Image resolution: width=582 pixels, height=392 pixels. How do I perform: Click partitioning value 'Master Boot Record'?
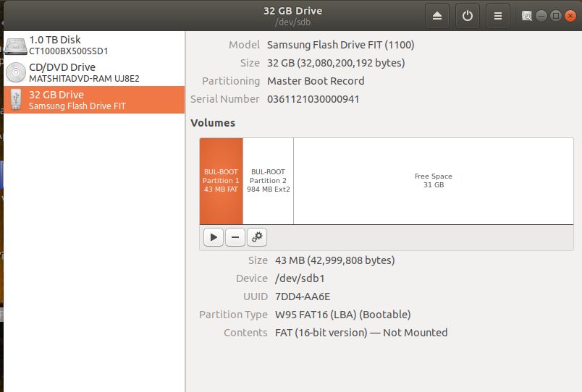point(316,81)
